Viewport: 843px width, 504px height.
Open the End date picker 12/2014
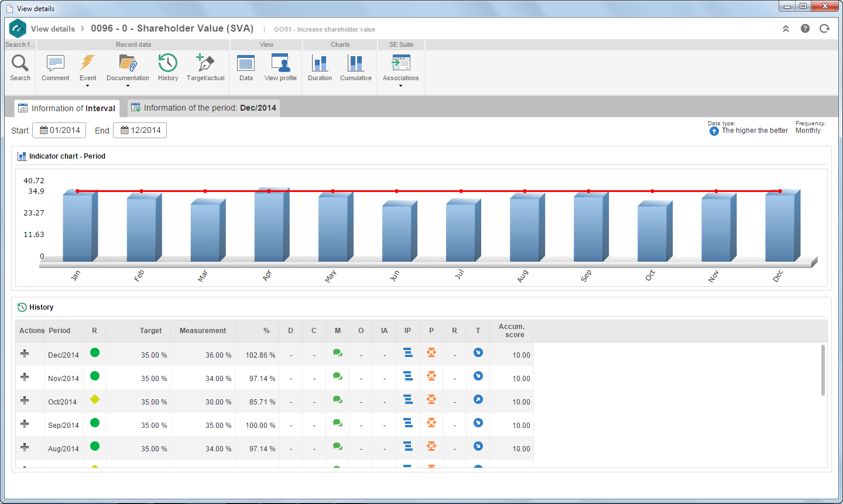tap(140, 130)
